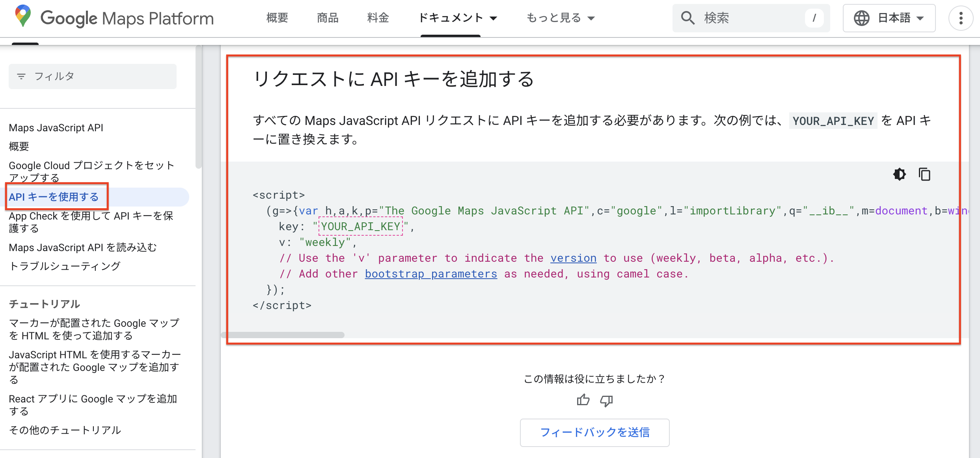This screenshot has height=458, width=980.
Task: Click the globe icon next to 日本語
Action: point(862,18)
